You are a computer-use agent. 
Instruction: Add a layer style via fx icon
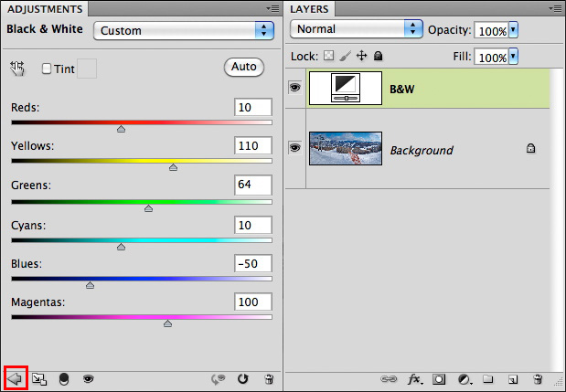(414, 378)
